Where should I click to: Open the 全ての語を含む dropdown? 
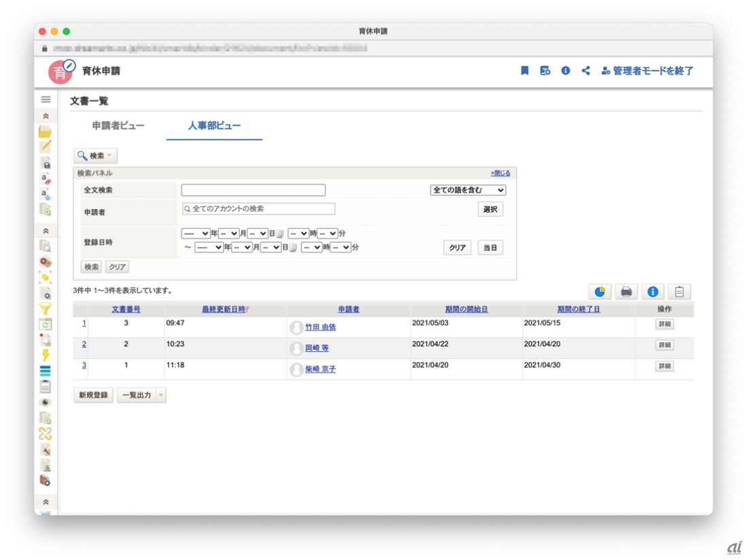[x=468, y=191]
